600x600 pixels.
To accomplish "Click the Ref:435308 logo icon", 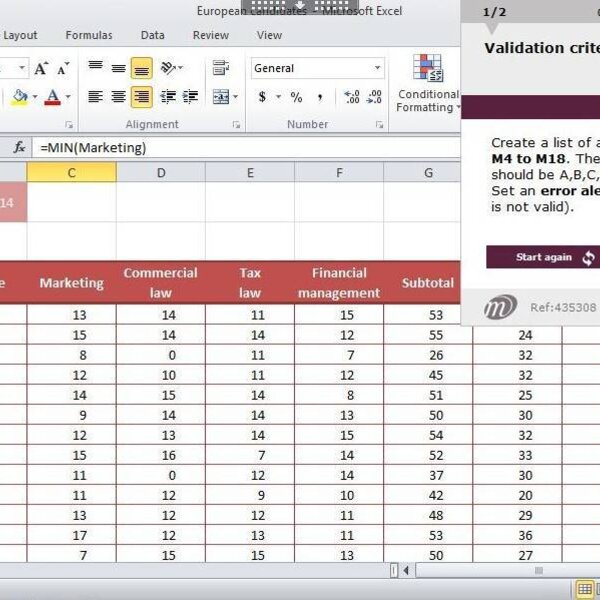I will click(501, 307).
